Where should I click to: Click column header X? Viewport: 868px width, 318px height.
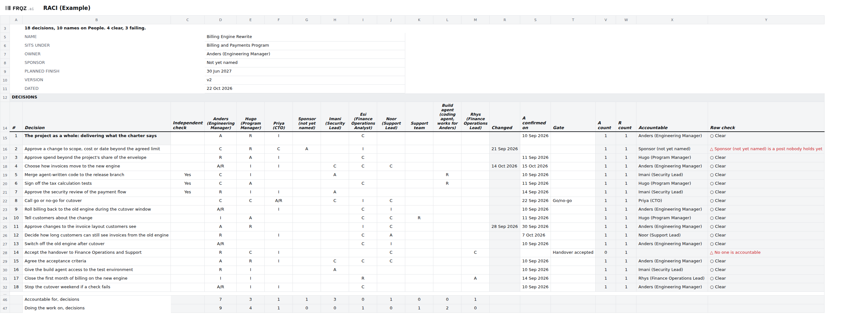point(672,20)
